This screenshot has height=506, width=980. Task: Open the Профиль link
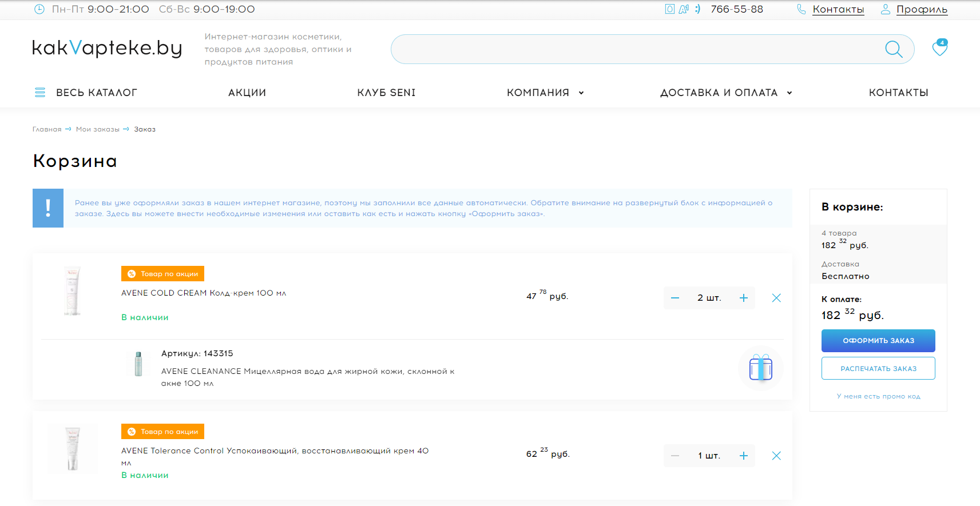click(x=922, y=10)
